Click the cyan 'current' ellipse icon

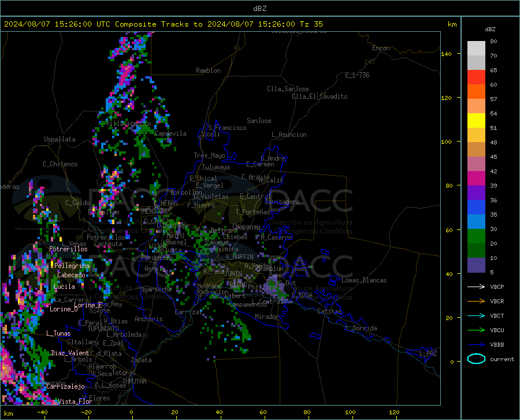[x=476, y=359]
